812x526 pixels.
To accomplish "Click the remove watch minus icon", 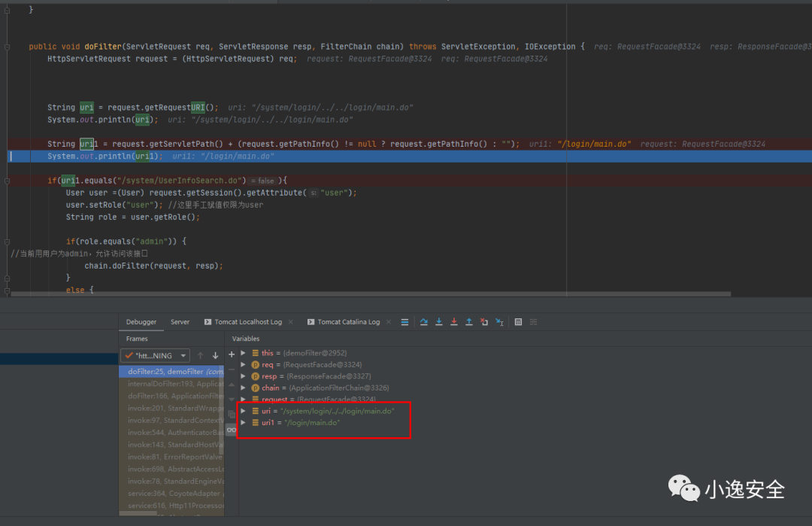I will click(x=232, y=369).
